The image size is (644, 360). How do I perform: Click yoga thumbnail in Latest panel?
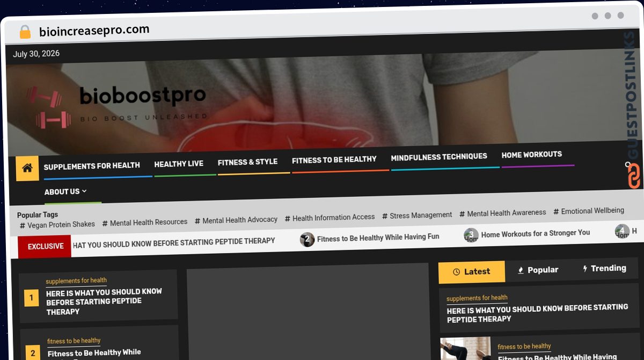pyautogui.click(x=466, y=348)
